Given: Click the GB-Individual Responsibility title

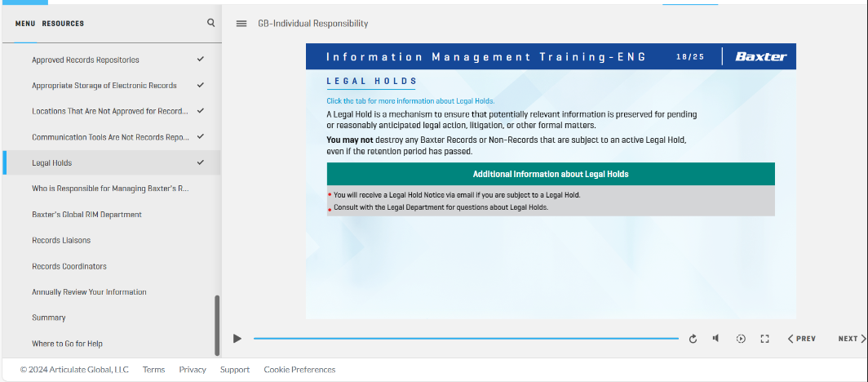Looking at the screenshot, I should [x=312, y=23].
